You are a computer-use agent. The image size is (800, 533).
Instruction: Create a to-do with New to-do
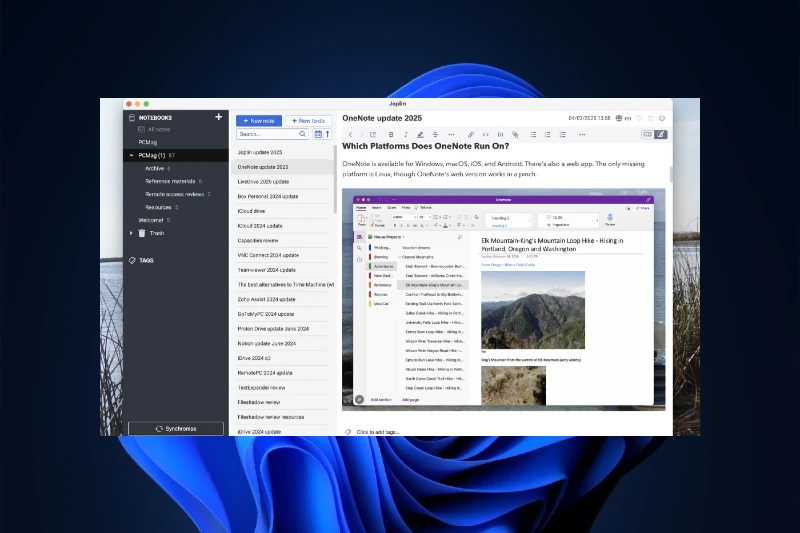(x=308, y=121)
